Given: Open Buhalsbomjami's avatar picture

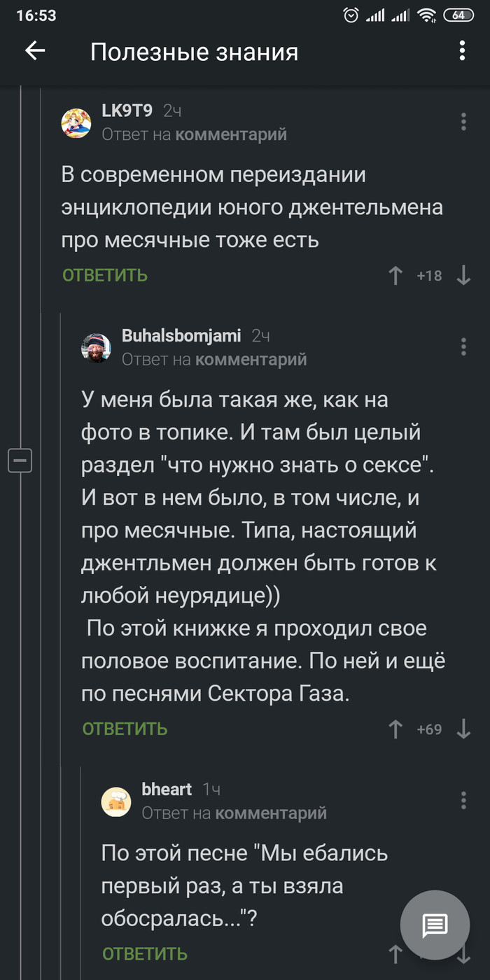Looking at the screenshot, I should pos(97,347).
